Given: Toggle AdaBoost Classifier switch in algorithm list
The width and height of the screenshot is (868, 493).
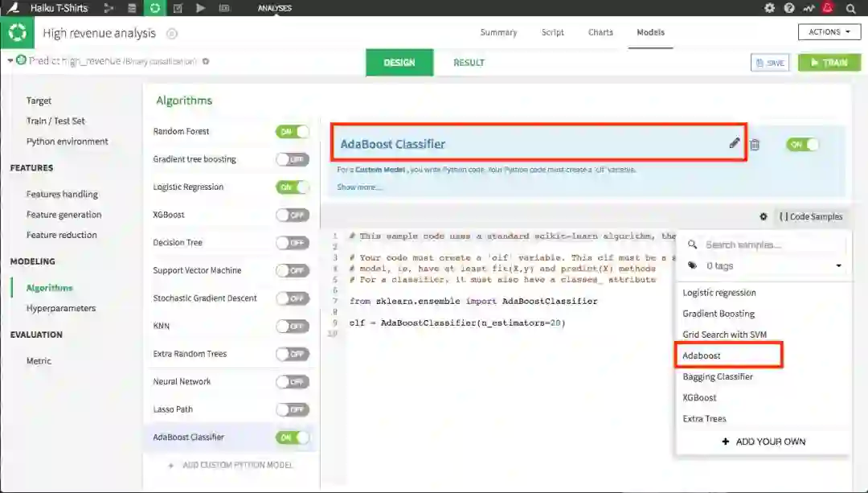Looking at the screenshot, I should pos(293,437).
